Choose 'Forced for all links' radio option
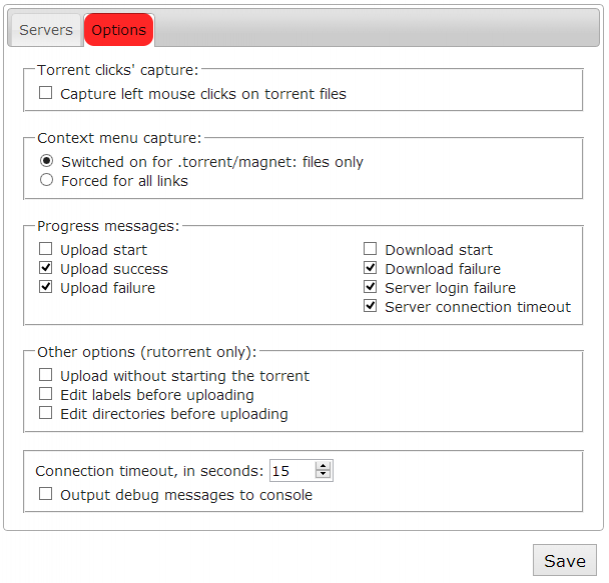 (46, 181)
